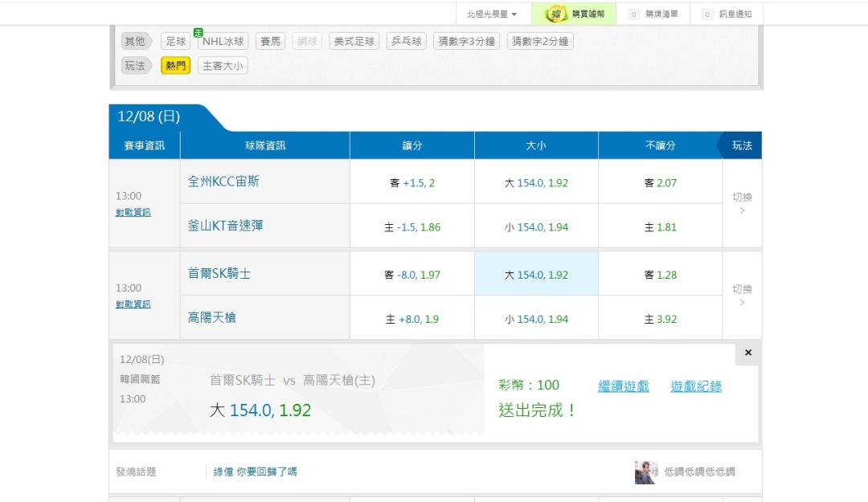This screenshot has height=502, width=868.
Task: Click team name 釜山KT音速彈
Action: tap(225, 226)
